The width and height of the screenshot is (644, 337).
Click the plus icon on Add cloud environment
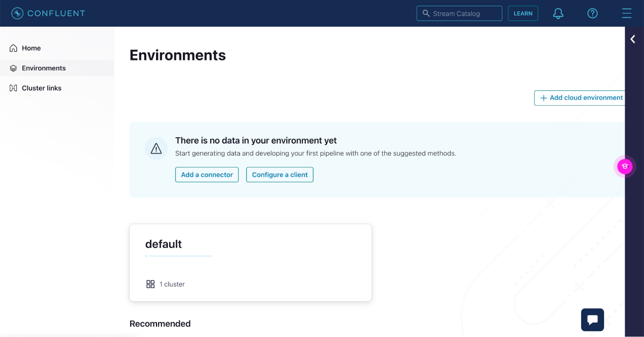(x=543, y=98)
